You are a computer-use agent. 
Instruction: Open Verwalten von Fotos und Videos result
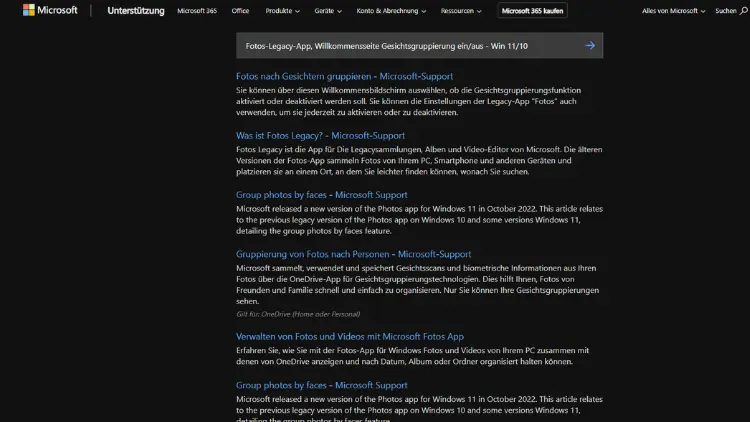350,336
